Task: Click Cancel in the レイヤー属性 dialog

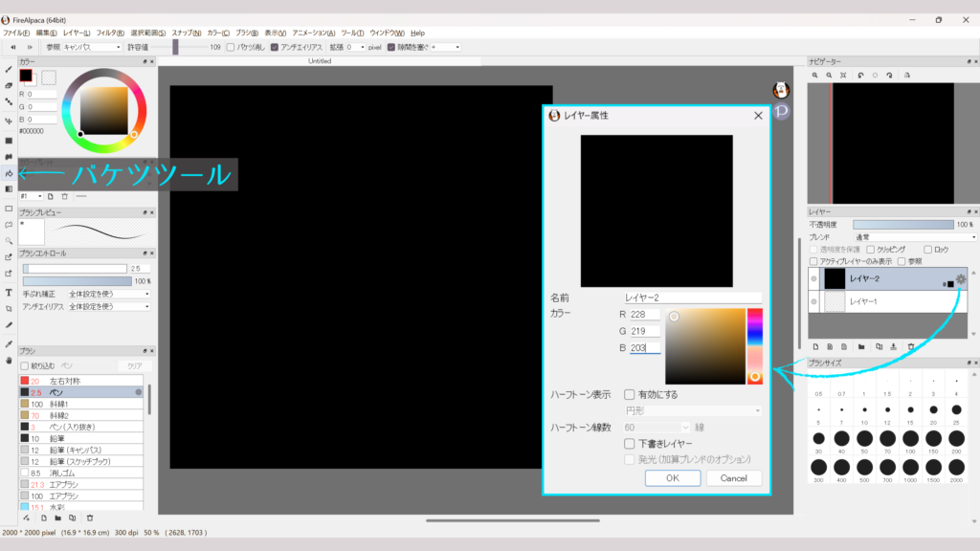Action: coord(733,477)
